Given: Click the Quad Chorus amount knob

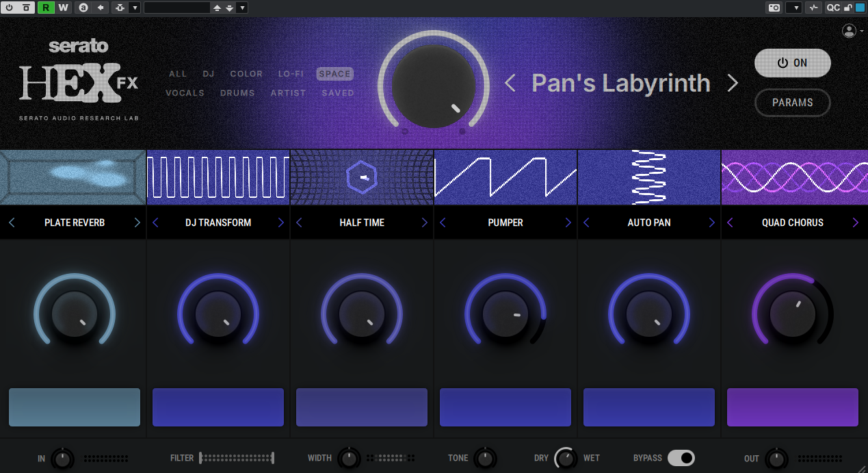Looking at the screenshot, I should [793, 315].
